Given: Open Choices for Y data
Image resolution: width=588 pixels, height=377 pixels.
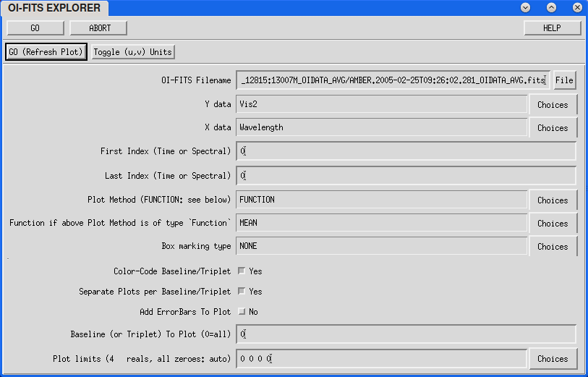Looking at the screenshot, I should point(553,105).
